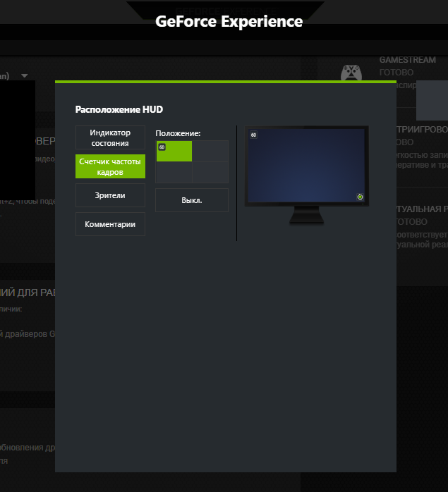Open the Комментарии HUD option

[110, 224]
